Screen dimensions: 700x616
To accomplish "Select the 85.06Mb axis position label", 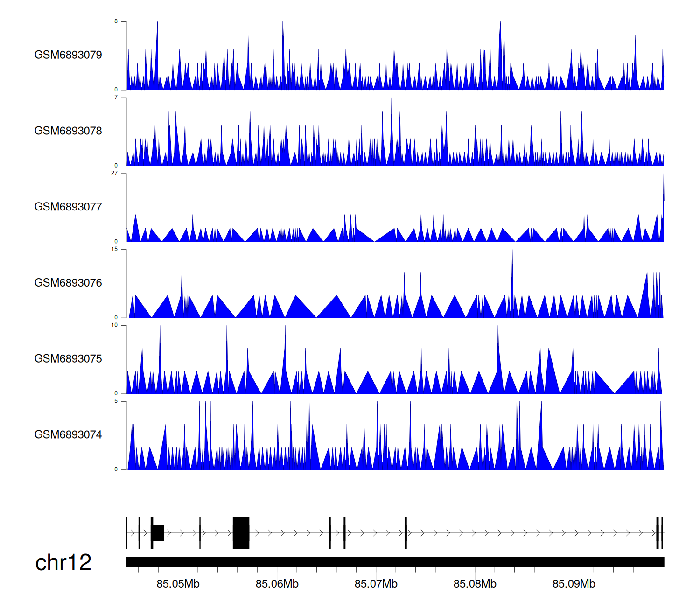I will pos(277,584).
